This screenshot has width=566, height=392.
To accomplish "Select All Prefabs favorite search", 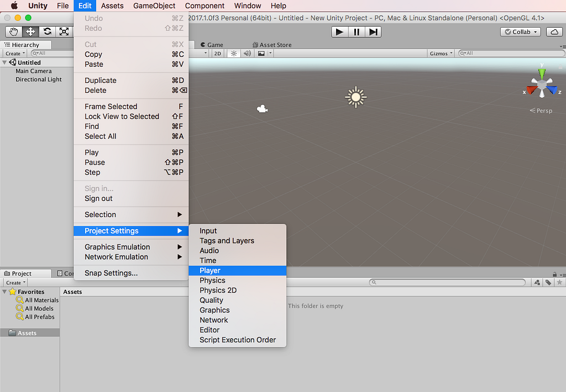I will click(x=35, y=316).
